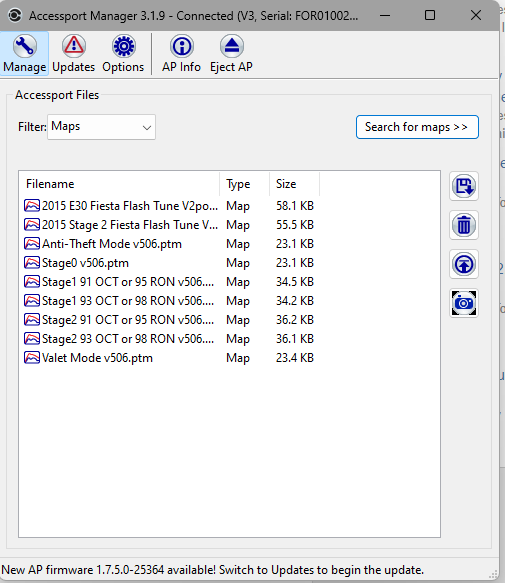The width and height of the screenshot is (505, 583).
Task: Click the camera screenshot icon
Action: [464, 303]
